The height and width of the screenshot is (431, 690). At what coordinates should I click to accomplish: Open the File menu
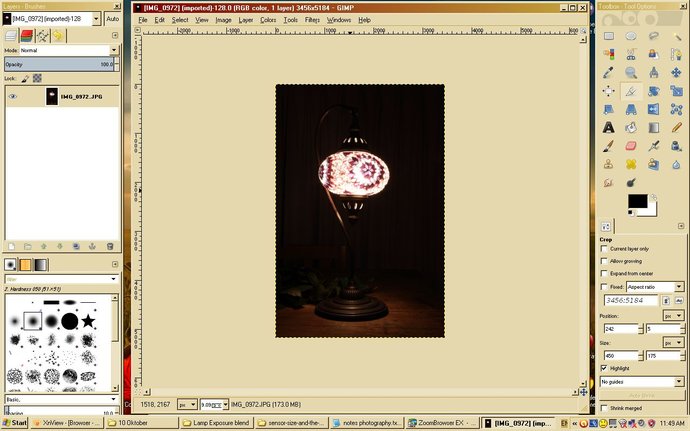pyautogui.click(x=143, y=20)
